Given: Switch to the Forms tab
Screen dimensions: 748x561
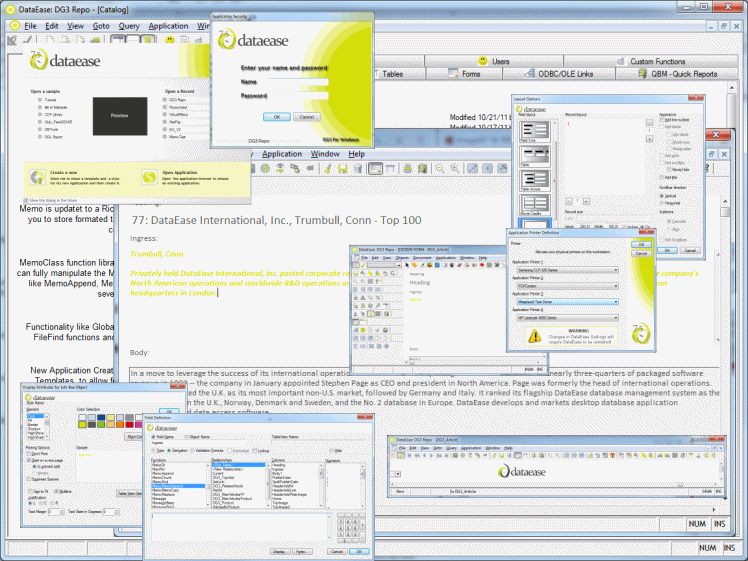Looking at the screenshot, I should (464, 74).
